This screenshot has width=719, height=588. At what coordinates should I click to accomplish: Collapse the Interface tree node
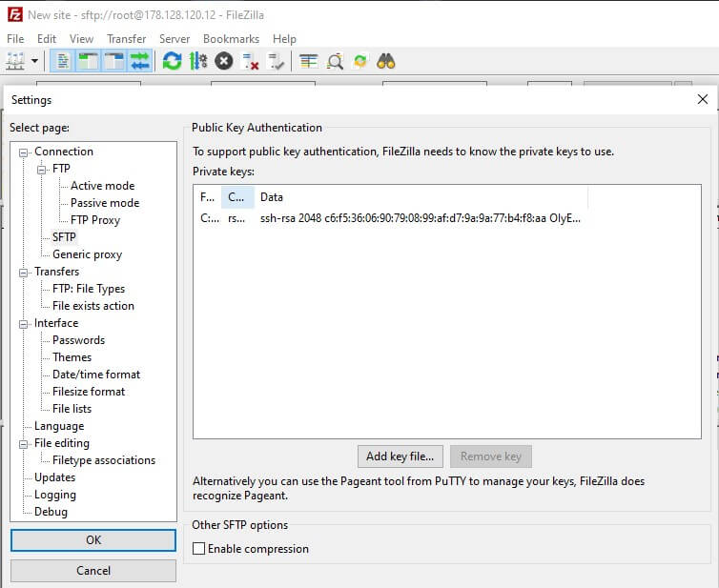23,324
